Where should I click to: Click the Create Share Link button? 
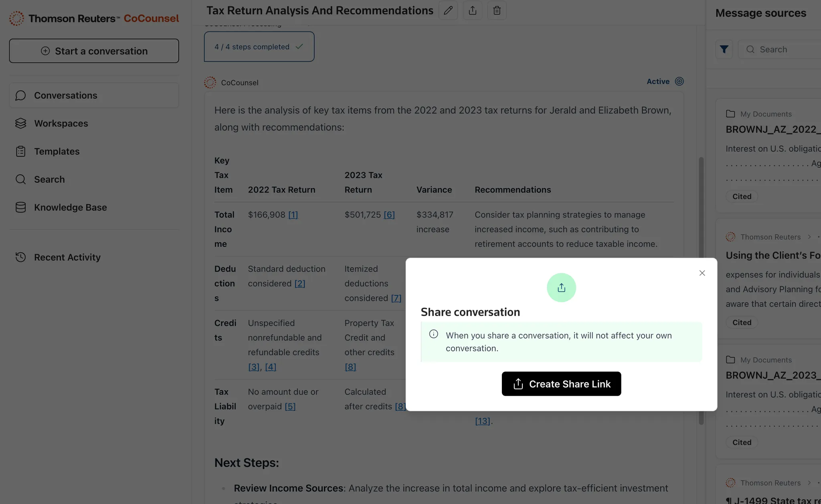click(x=561, y=384)
